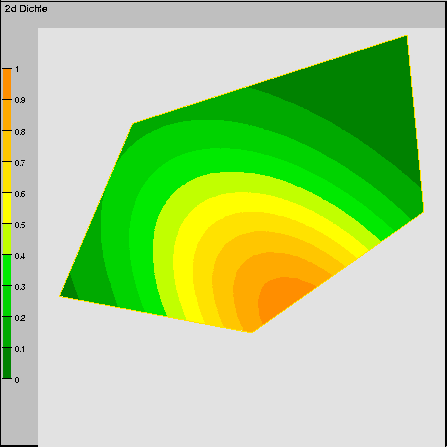This screenshot has height=447, width=447.
Task: Click the bottom vertex of the polygon
Action: click(x=251, y=332)
